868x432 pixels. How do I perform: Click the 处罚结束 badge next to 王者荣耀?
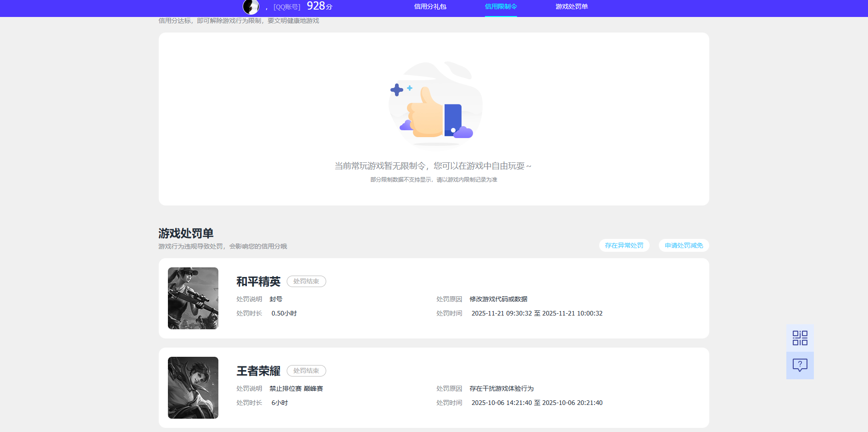pos(306,371)
